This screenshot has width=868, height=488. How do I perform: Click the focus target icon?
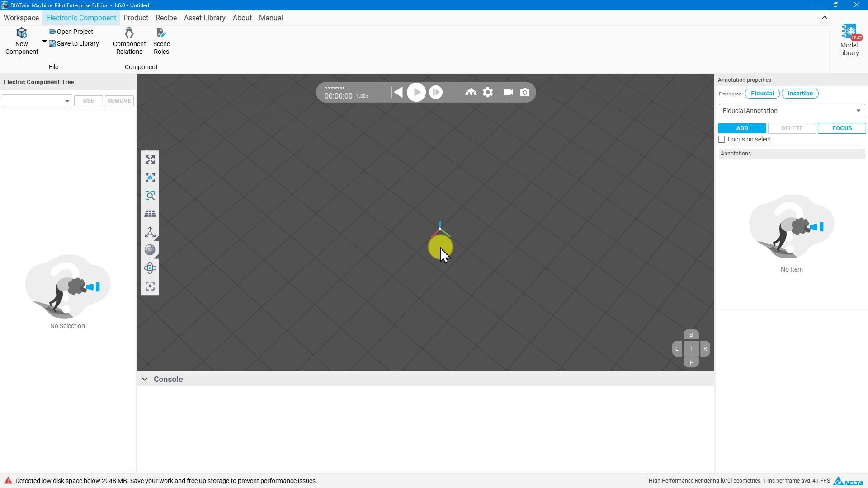150,286
